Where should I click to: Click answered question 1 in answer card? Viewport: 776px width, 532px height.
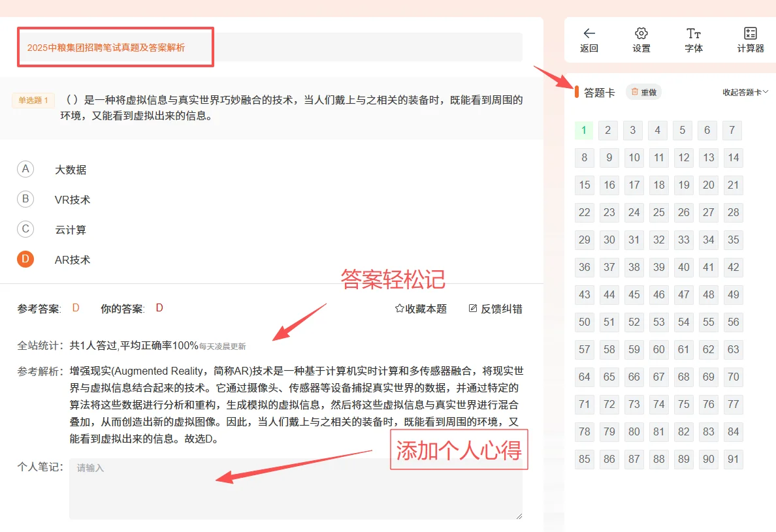(x=584, y=130)
